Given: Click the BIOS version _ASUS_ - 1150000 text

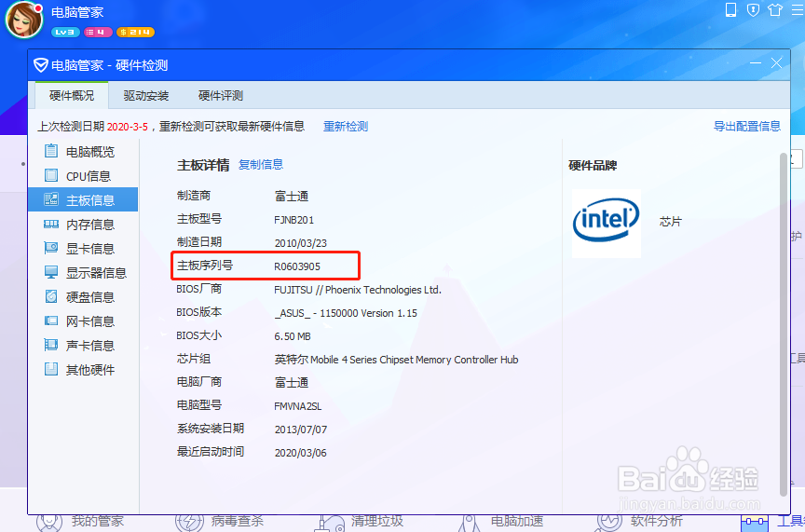Looking at the screenshot, I should point(346,313).
